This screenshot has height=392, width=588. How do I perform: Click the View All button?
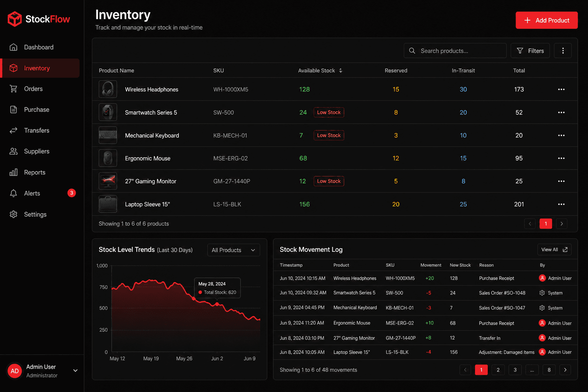pyautogui.click(x=554, y=250)
